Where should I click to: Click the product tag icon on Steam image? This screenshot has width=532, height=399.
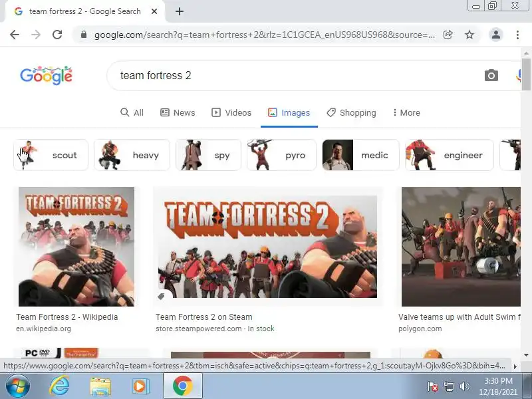pyautogui.click(x=162, y=297)
